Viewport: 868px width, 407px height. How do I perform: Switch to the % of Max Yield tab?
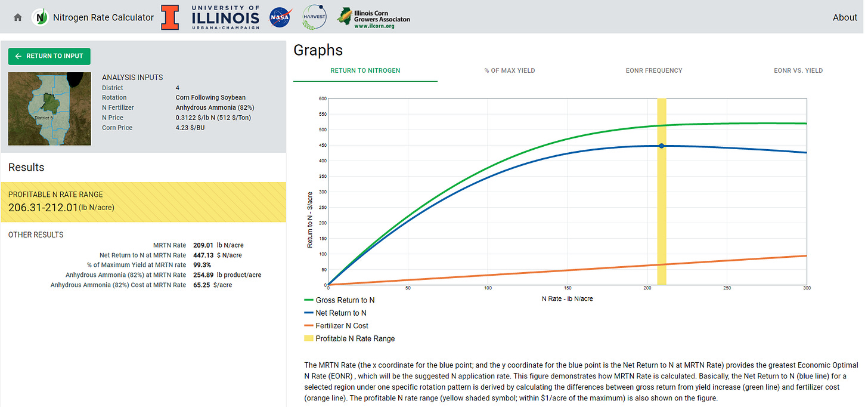tap(510, 70)
